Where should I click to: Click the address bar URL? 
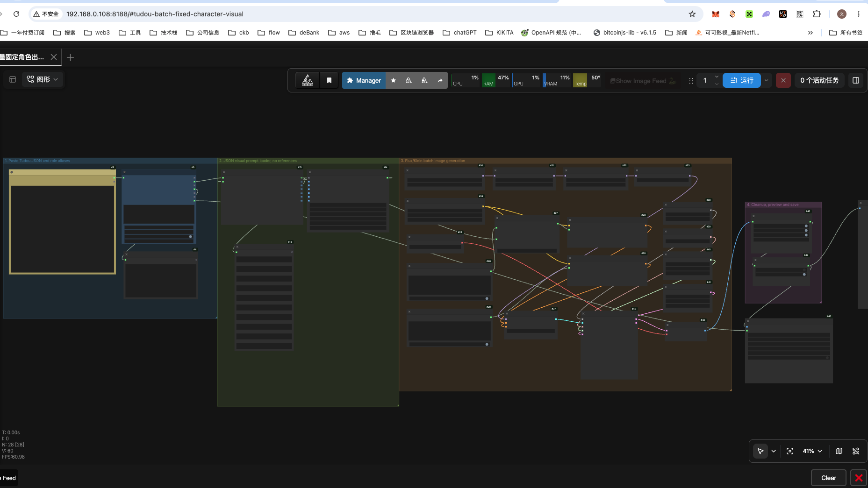pos(155,14)
